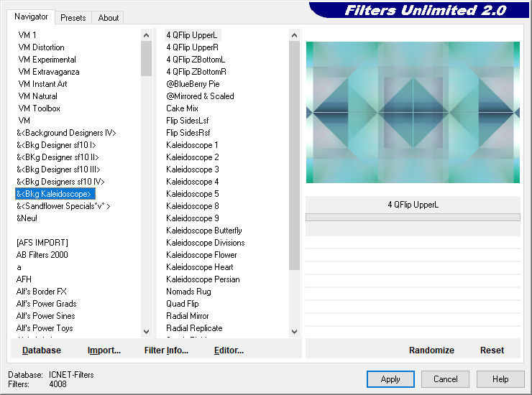Click the filter list scrollbar thumb
The height and width of the screenshot is (395, 532).
(x=294, y=155)
